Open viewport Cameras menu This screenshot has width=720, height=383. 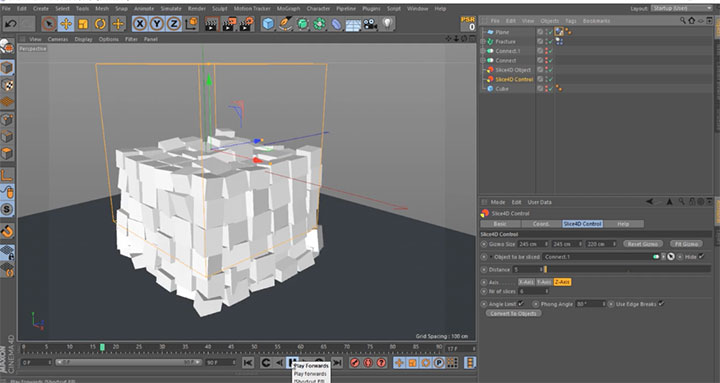[58, 39]
